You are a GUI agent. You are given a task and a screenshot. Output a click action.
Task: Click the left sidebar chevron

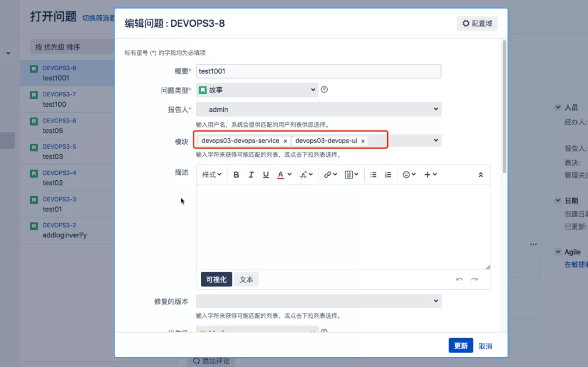(x=8, y=53)
